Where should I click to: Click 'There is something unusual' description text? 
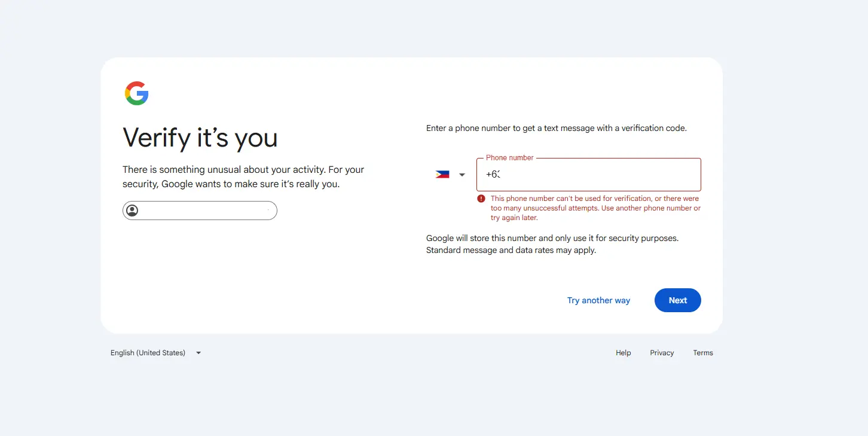coord(243,177)
